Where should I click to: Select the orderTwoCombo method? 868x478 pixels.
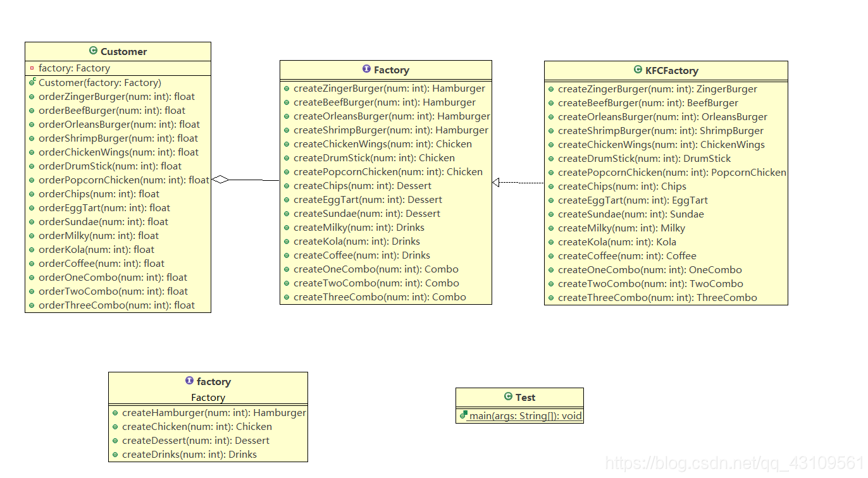tap(113, 291)
